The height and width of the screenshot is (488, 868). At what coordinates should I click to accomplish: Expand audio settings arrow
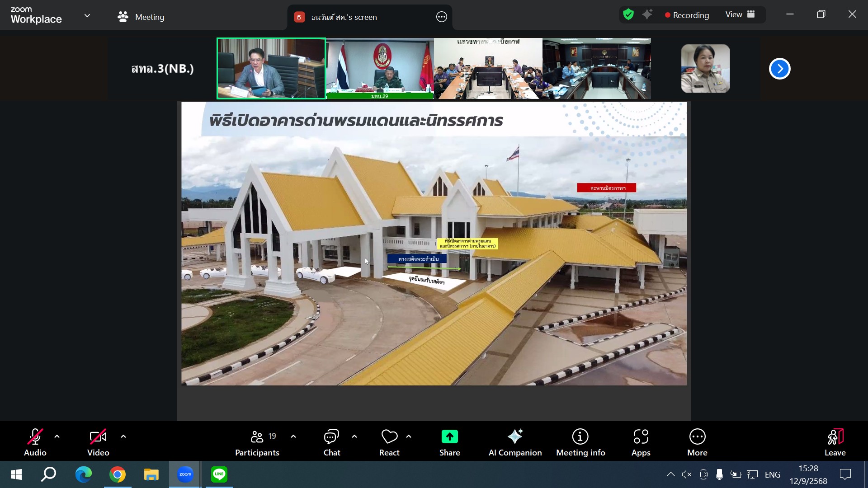pyautogui.click(x=57, y=436)
